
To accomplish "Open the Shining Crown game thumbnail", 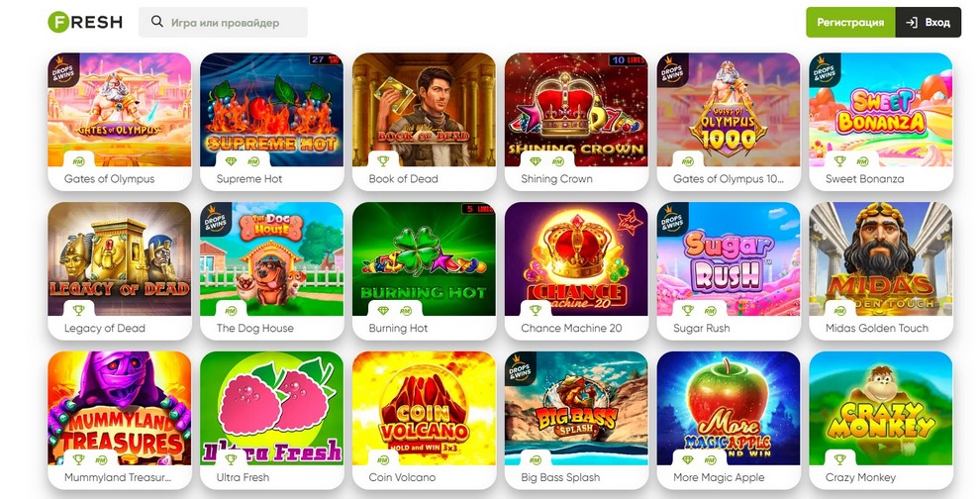I will click(x=576, y=110).
